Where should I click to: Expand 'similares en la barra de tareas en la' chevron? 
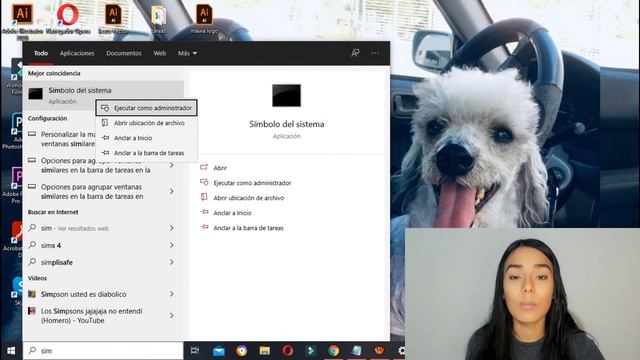pyautogui.click(x=172, y=165)
